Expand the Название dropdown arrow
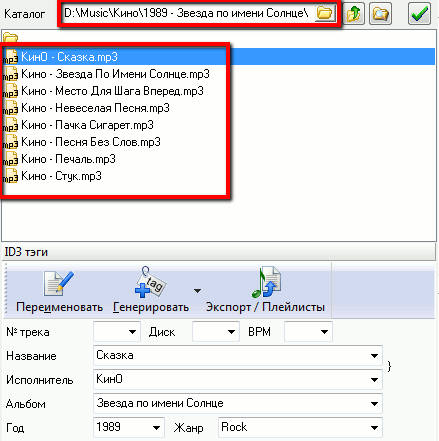439x441 pixels. click(374, 356)
